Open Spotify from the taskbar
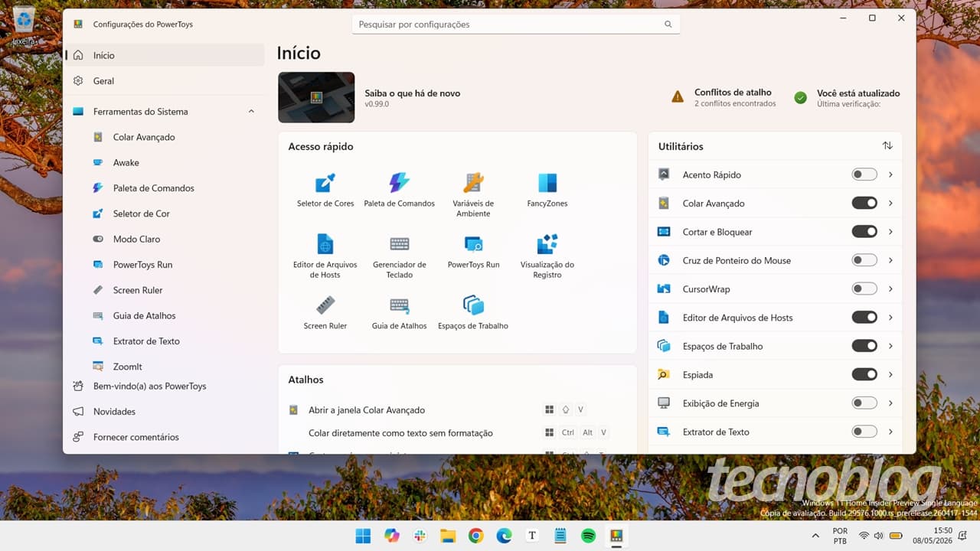This screenshot has width=980, height=551. point(588,536)
